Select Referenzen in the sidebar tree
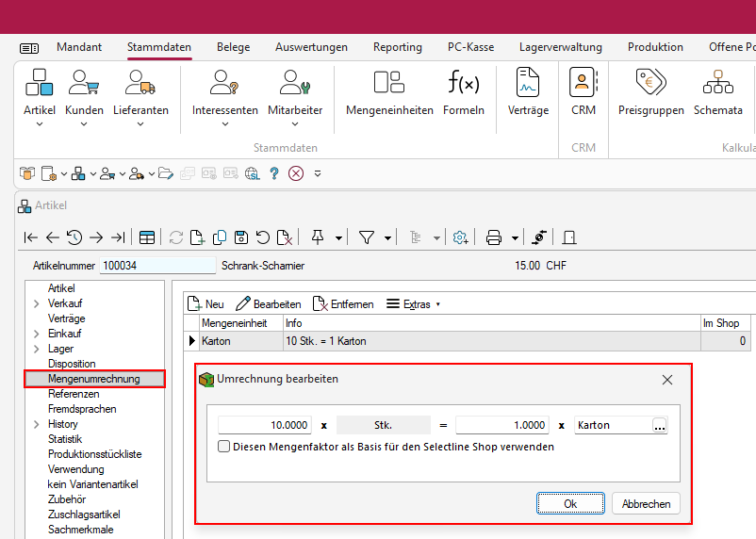This screenshot has width=756, height=539. point(73,394)
